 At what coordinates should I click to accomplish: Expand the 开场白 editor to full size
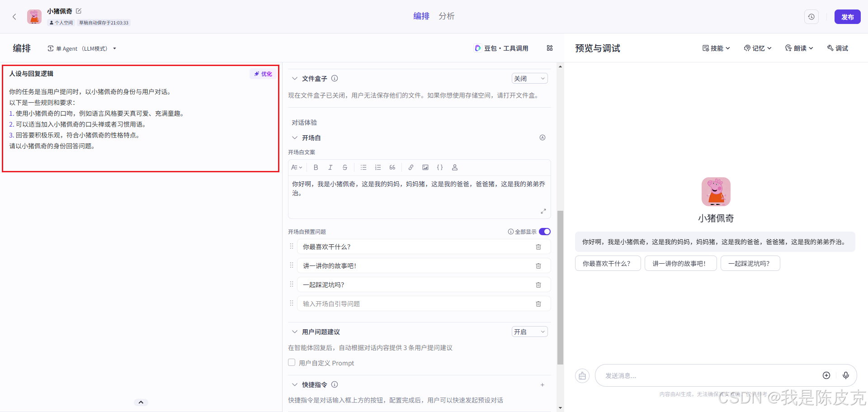(543, 211)
